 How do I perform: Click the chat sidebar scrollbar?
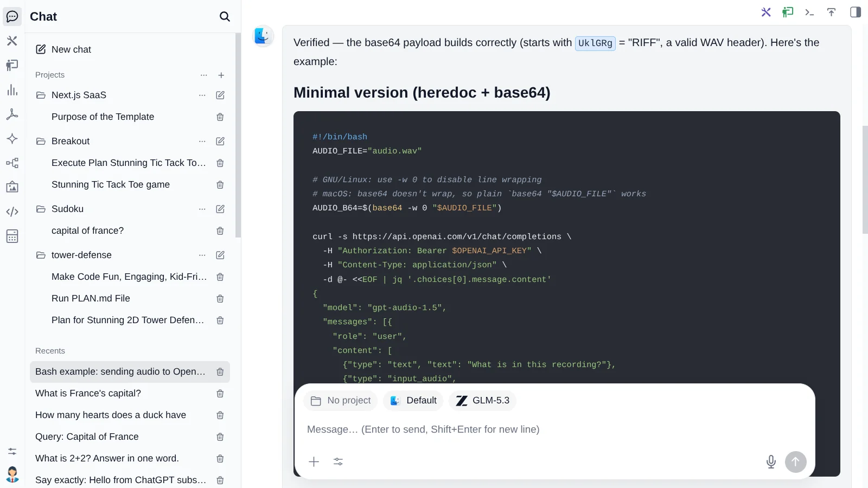pyautogui.click(x=238, y=136)
